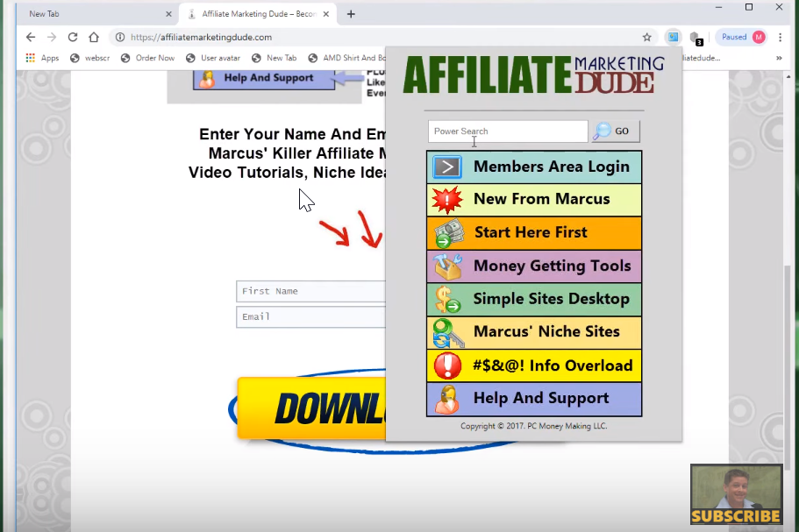The width and height of the screenshot is (799, 532).
Task: Click the scrollbar up arrow
Action: coord(788,76)
